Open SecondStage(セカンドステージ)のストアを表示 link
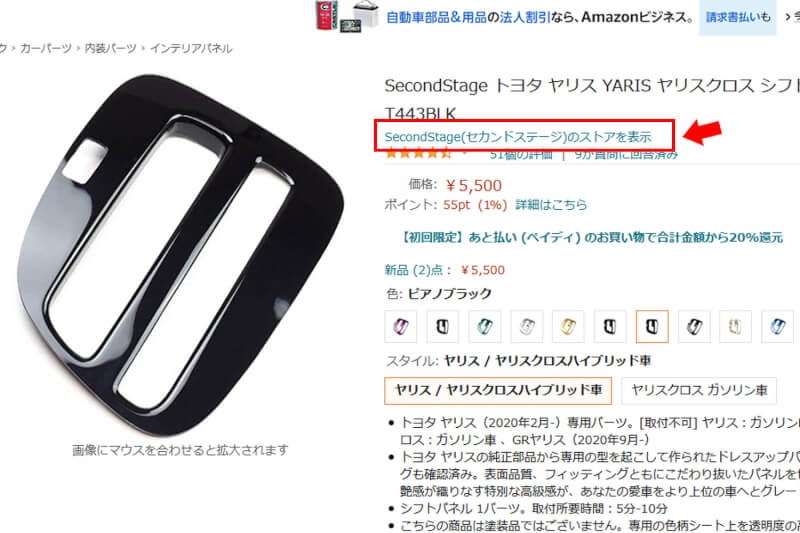This screenshot has width=800, height=533. 518,137
